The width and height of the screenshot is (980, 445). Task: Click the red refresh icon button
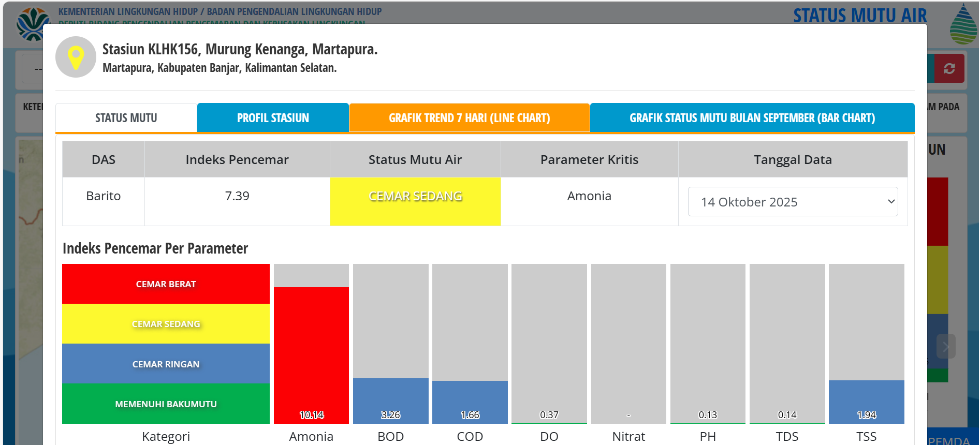(949, 68)
